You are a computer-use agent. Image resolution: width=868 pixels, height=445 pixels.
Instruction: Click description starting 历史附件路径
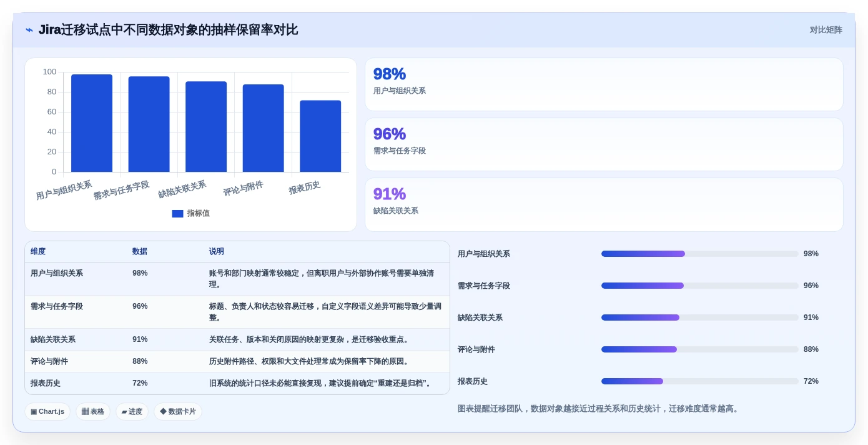(310, 361)
